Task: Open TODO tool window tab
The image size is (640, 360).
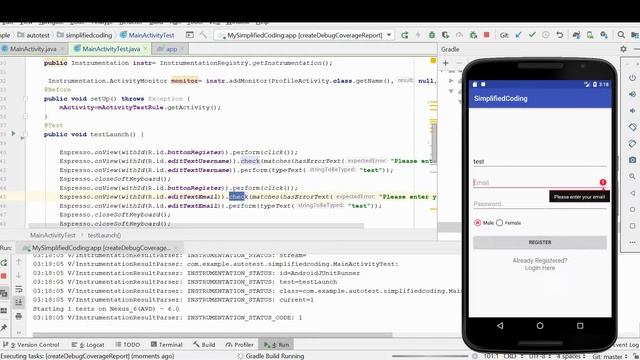Action: (x=128, y=345)
